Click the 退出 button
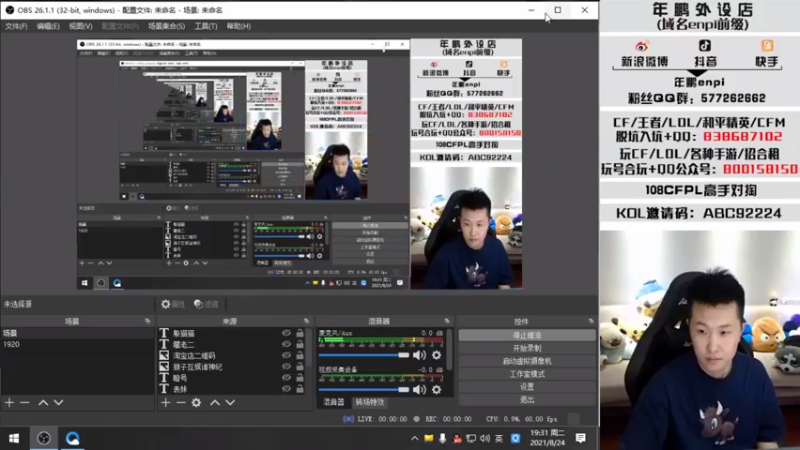The image size is (800, 450). point(527,399)
